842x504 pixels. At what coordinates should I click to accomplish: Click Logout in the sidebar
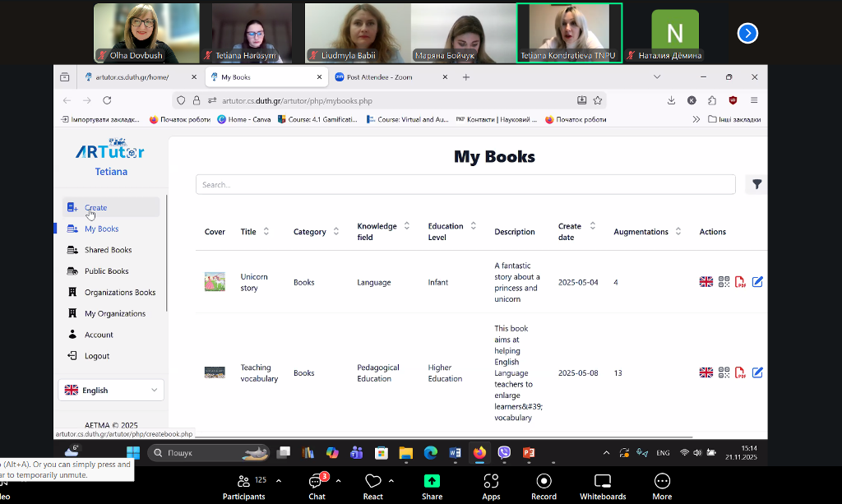(x=97, y=356)
